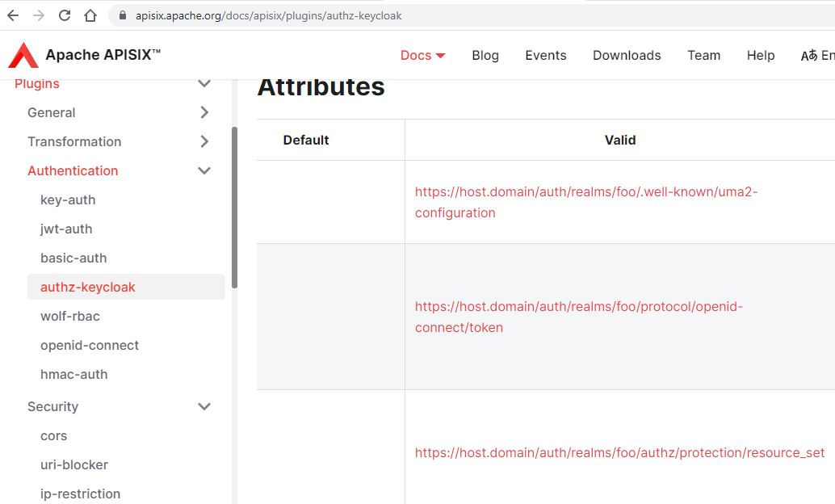Viewport: 835px width, 504px height.
Task: Select the authz-keycloak sidebar entry
Action: click(x=126, y=288)
